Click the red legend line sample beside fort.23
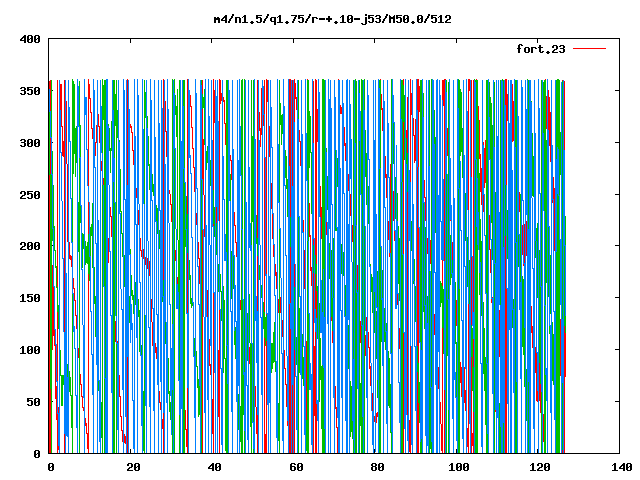This screenshot has width=640, height=480. tap(589, 49)
